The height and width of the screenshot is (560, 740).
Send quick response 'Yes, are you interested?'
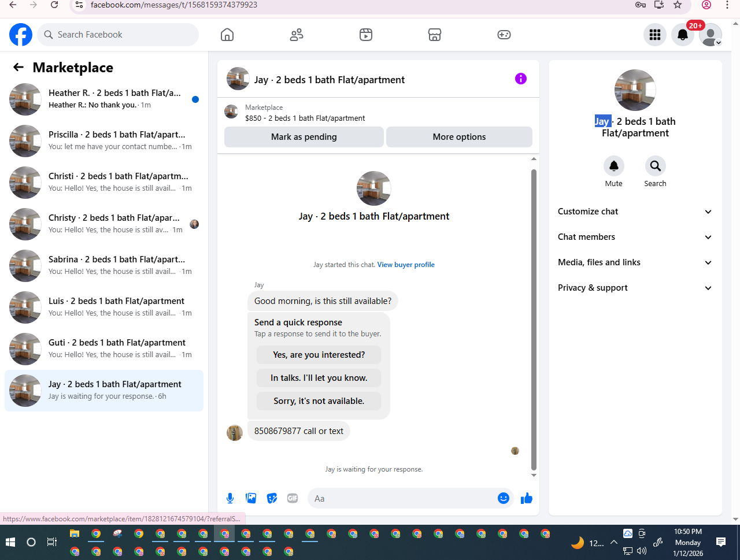point(319,355)
